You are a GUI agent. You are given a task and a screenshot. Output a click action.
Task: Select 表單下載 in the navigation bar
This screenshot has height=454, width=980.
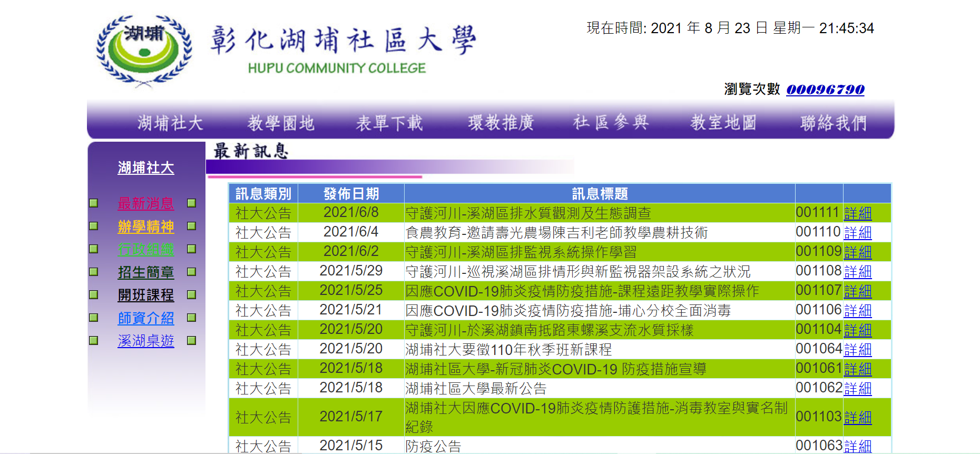tap(389, 123)
